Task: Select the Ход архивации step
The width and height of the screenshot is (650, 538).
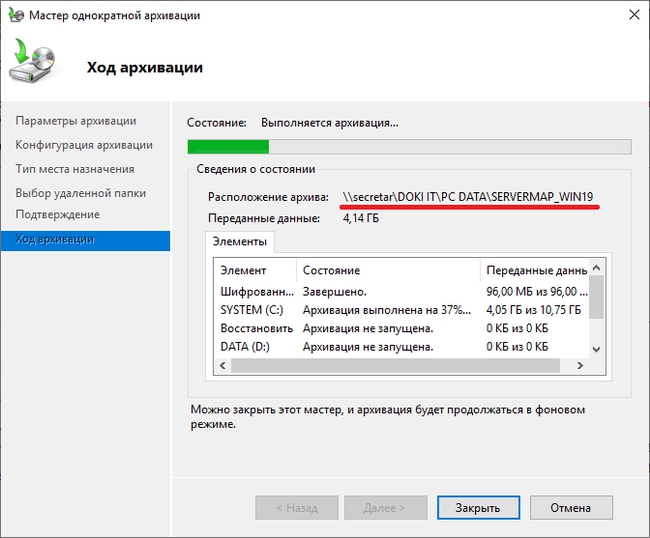Action: (54, 239)
